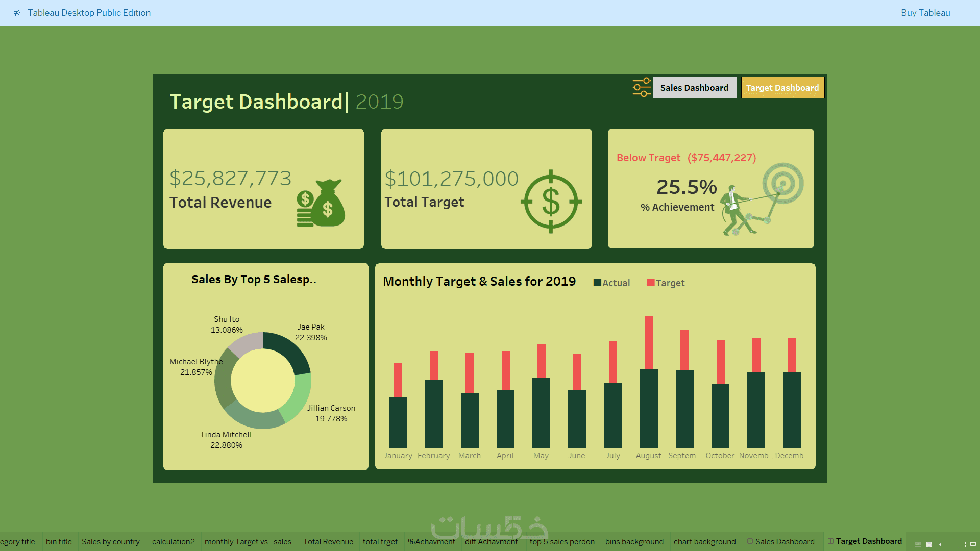Open the monthly Target vs. sales tab
Image resolution: width=980 pixels, height=551 pixels.
tap(248, 542)
